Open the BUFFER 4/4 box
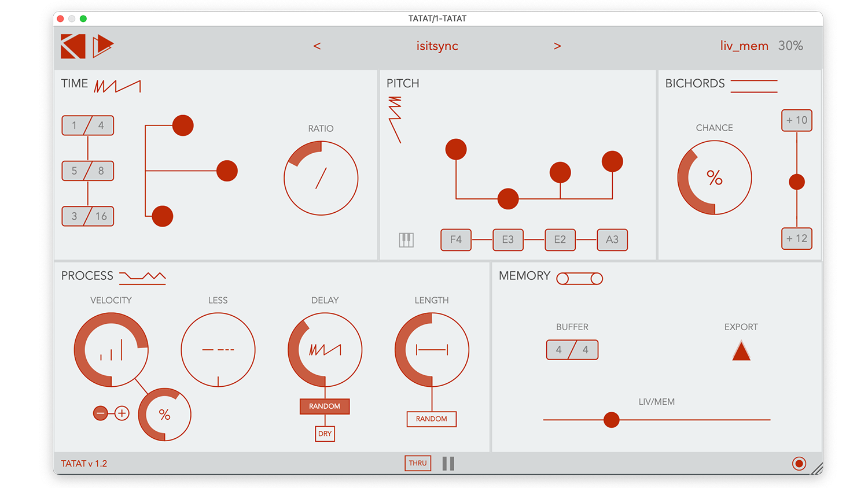868x488 pixels. pyautogui.click(x=572, y=350)
